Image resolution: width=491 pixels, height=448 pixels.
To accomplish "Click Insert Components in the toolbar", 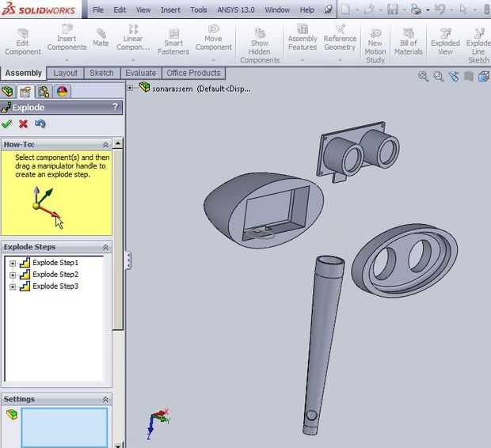I will [67, 37].
